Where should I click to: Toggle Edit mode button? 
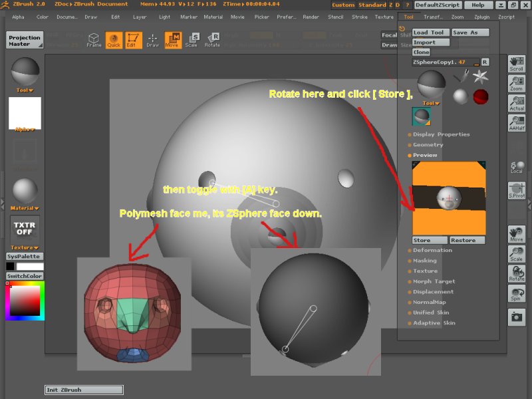(x=134, y=40)
